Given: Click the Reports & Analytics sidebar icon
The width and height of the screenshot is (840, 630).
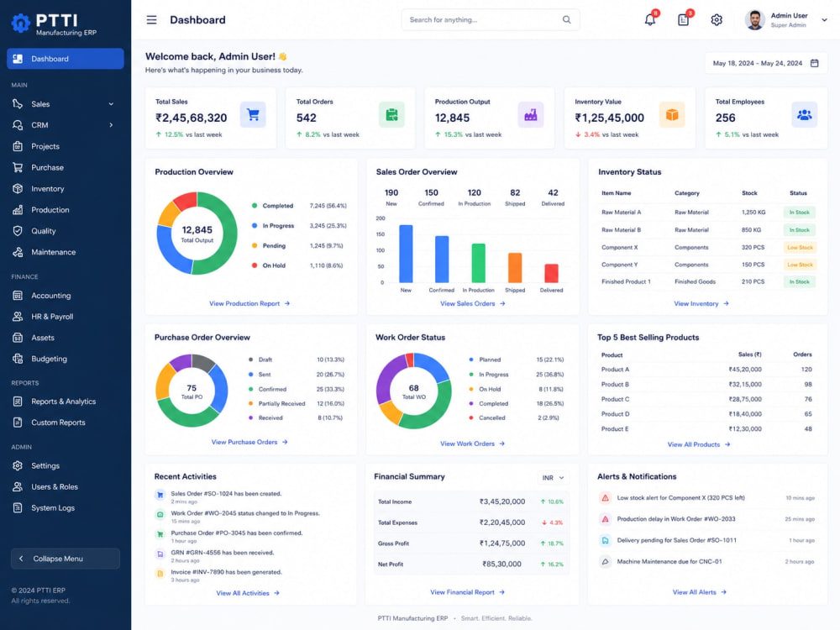Looking at the screenshot, I should (18, 402).
